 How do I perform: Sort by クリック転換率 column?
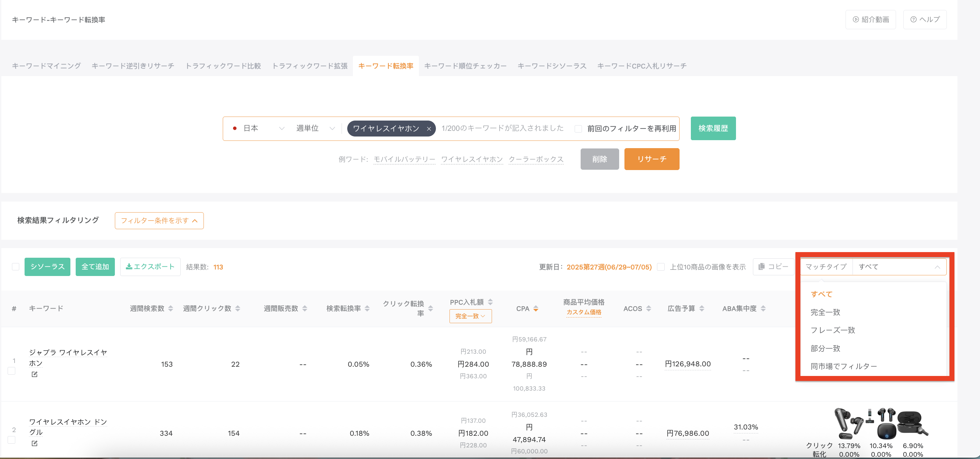coord(430,309)
